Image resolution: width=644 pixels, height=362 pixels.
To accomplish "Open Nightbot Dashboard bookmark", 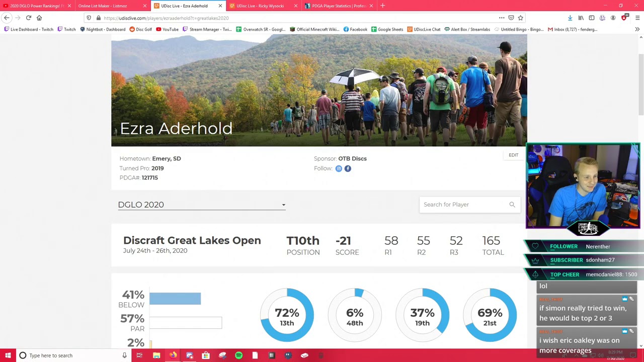I will (102, 29).
